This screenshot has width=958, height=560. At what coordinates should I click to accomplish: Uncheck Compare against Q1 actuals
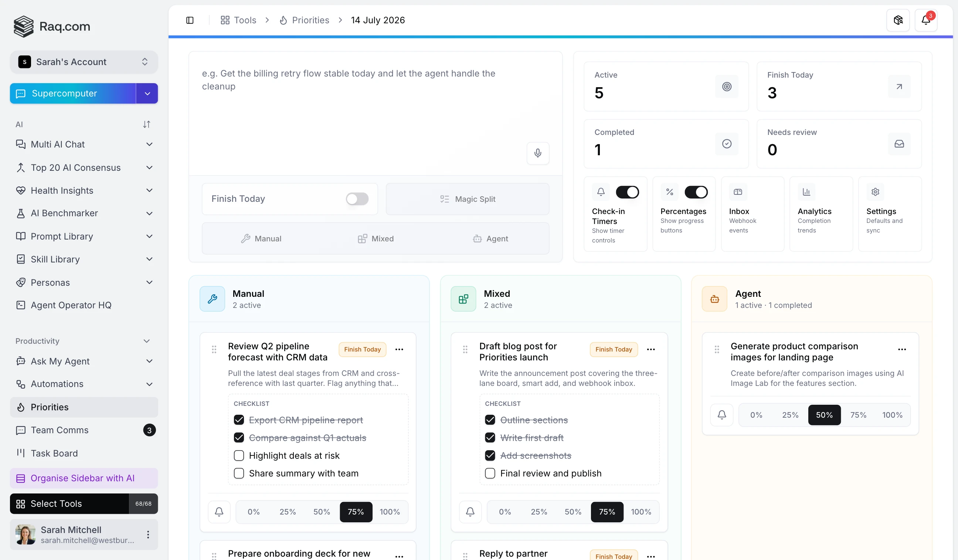239,438
